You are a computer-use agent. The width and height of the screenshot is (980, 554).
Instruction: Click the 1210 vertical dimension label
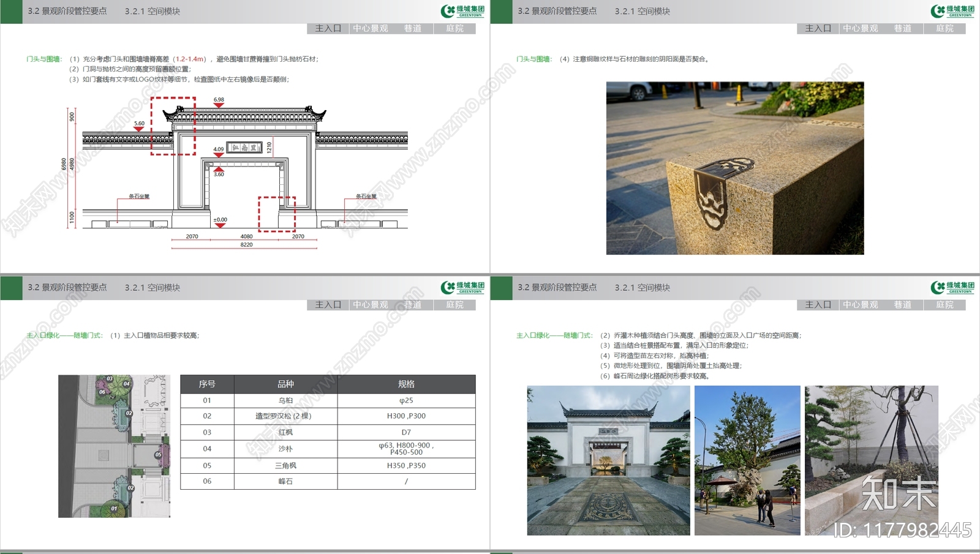[x=269, y=148]
